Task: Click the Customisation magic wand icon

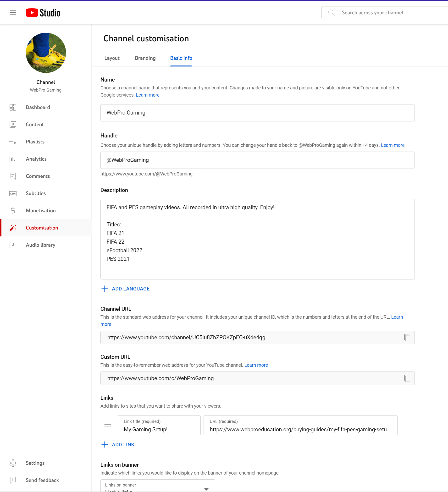Action: click(13, 228)
